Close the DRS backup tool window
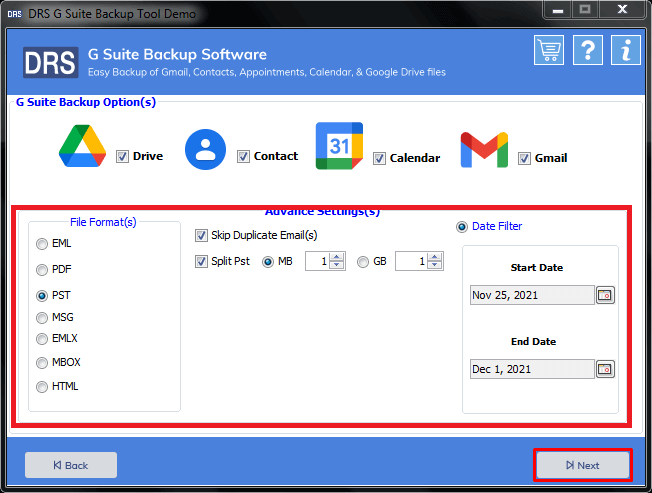Image resolution: width=652 pixels, height=493 pixels. [x=622, y=9]
